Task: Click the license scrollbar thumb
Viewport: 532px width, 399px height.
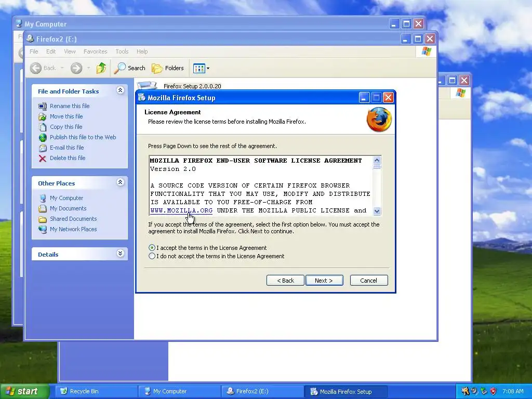Action: point(377,167)
